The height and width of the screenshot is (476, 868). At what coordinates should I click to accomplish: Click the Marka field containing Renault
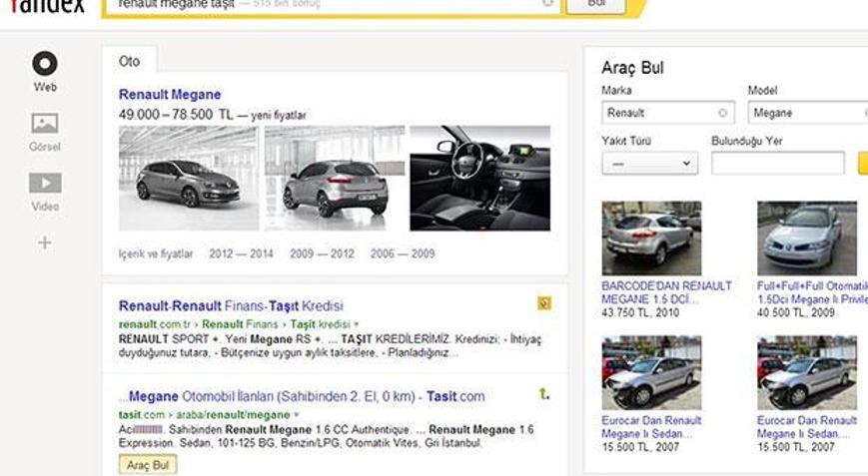pyautogui.click(x=668, y=113)
